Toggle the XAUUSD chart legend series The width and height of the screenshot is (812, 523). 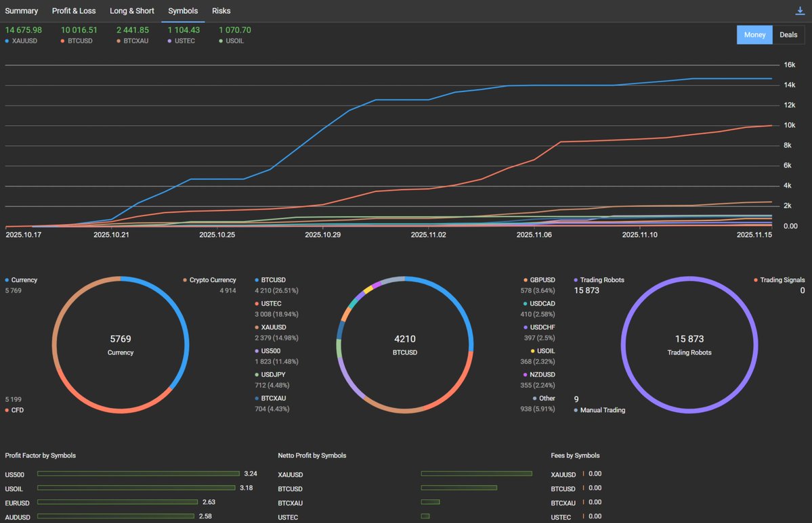(x=21, y=41)
